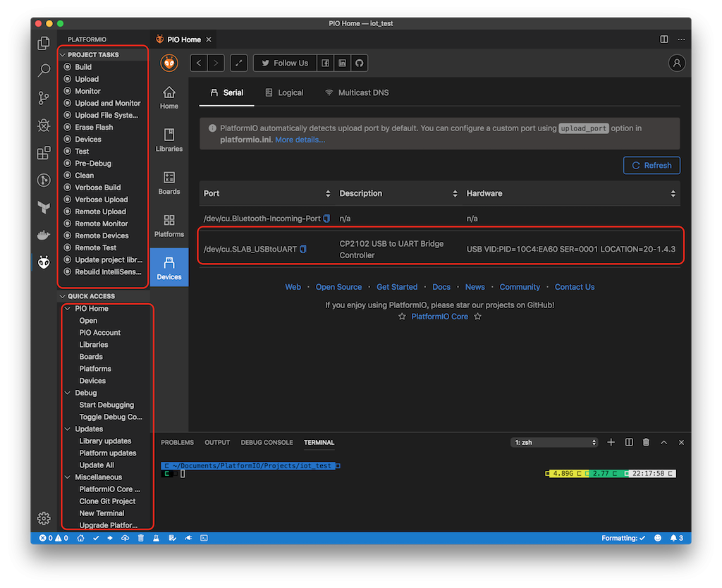Viewport: 722px width, 588px height.
Task: Open editor more actions ellipsis menu
Action: tap(682, 39)
